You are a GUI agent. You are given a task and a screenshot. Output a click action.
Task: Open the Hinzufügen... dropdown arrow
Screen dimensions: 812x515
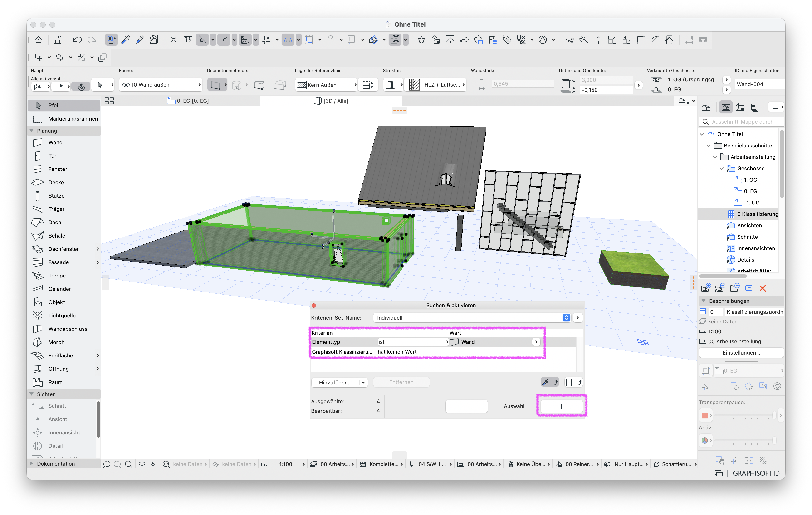click(x=363, y=383)
